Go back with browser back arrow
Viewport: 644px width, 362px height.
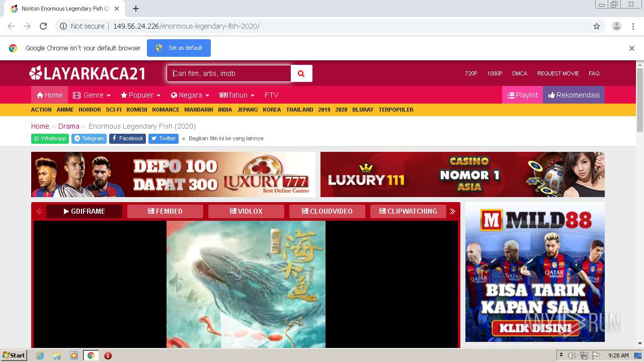(11, 26)
